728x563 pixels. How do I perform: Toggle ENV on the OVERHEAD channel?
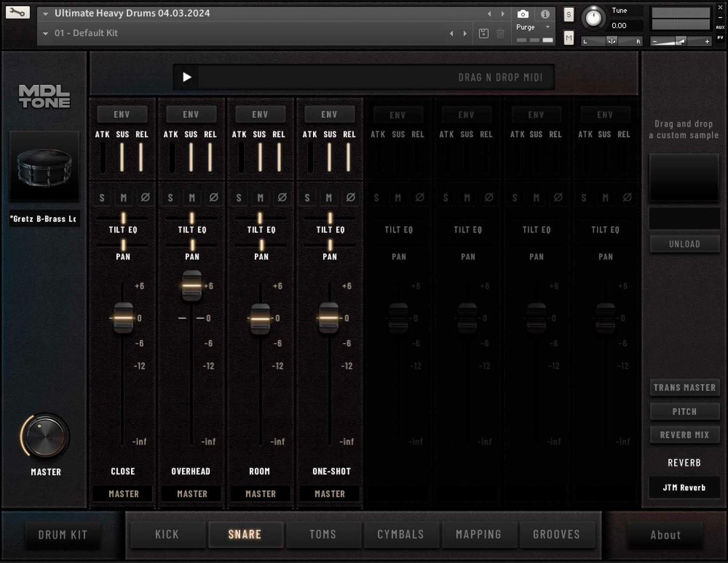(x=191, y=114)
